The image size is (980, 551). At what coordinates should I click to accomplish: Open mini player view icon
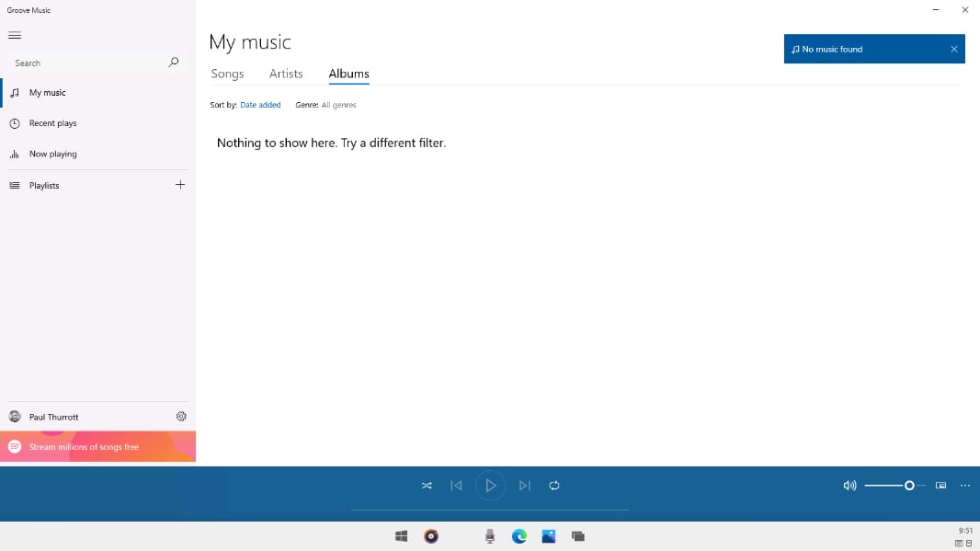click(940, 486)
